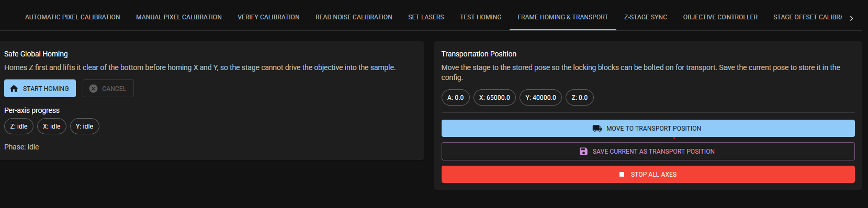This screenshot has width=868, height=208.
Task: Go to the Set Lasers tab
Action: click(x=426, y=17)
